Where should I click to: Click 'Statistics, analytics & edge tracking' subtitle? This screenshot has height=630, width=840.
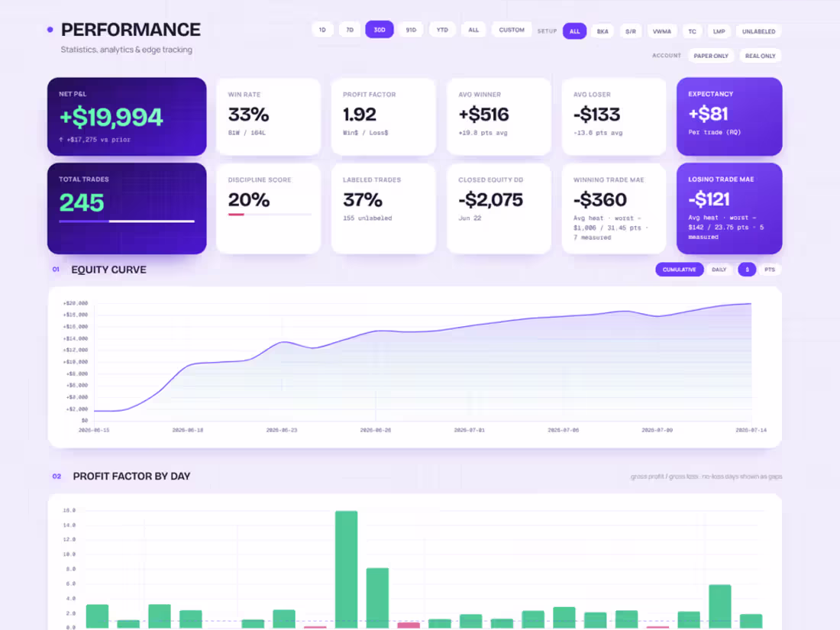tap(127, 50)
